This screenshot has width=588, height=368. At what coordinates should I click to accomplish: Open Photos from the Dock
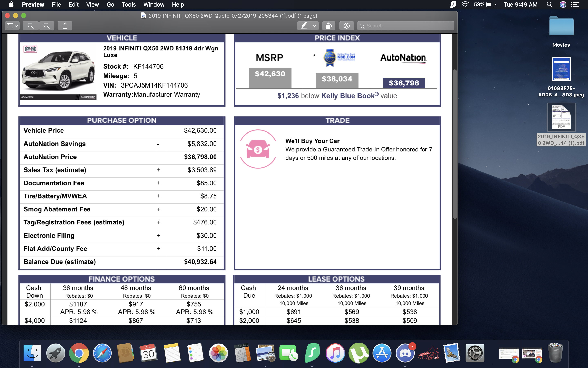(218, 353)
